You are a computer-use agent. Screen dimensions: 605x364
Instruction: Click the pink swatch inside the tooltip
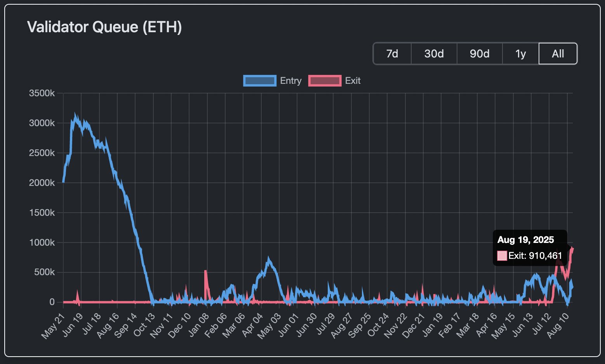click(501, 255)
